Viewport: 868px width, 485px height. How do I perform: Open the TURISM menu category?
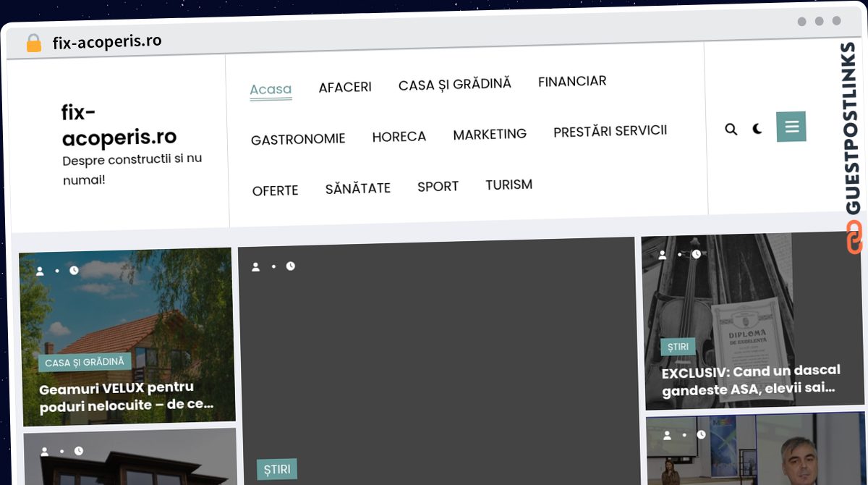pos(509,185)
